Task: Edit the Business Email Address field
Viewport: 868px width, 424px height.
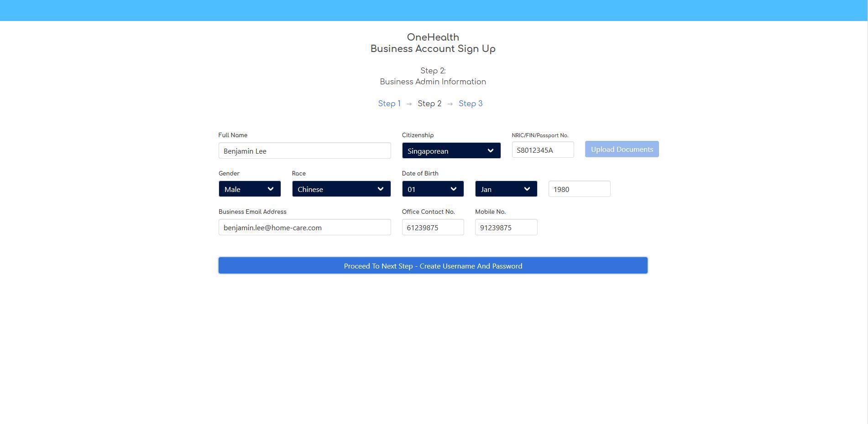Action: 304,227
